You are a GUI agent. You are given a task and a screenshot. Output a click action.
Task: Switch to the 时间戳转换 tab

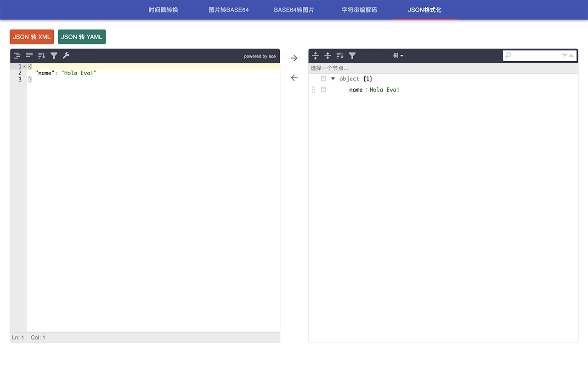[x=164, y=10]
